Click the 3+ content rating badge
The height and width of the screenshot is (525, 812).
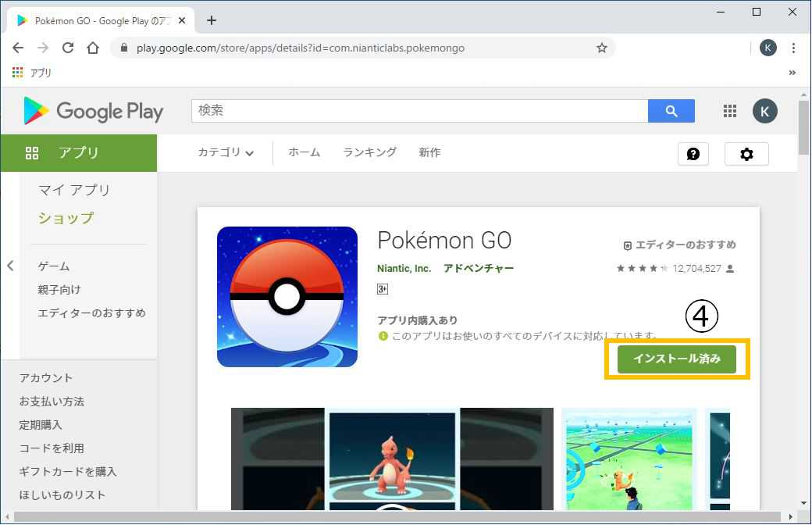click(382, 289)
